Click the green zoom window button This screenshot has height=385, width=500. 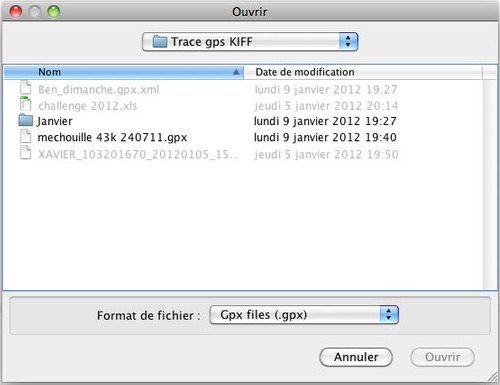(x=54, y=11)
